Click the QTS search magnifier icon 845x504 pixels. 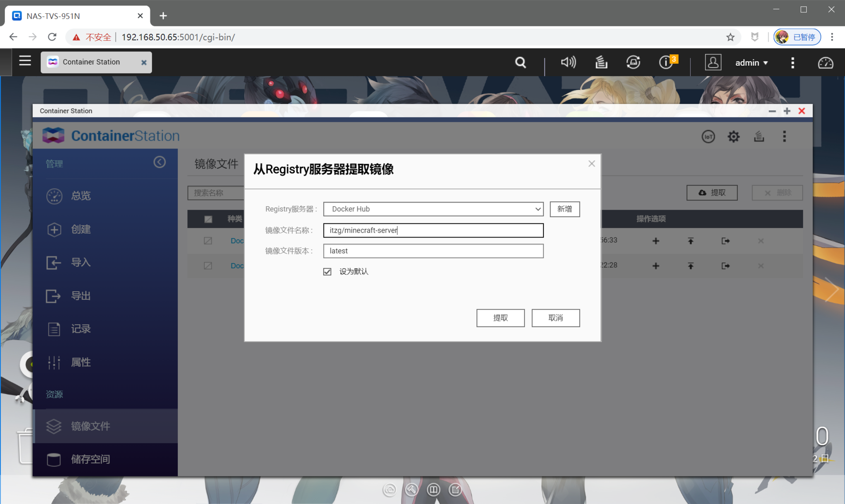[520, 62]
